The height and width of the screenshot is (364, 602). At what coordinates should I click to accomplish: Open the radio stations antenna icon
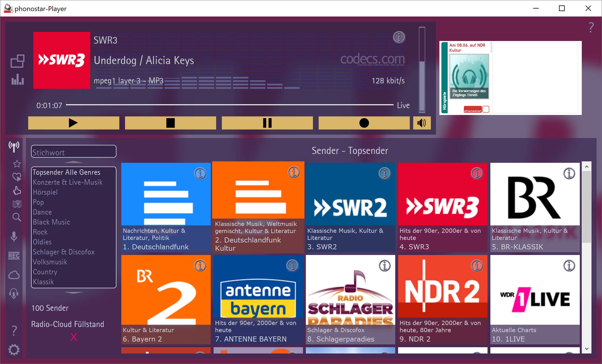tap(14, 147)
